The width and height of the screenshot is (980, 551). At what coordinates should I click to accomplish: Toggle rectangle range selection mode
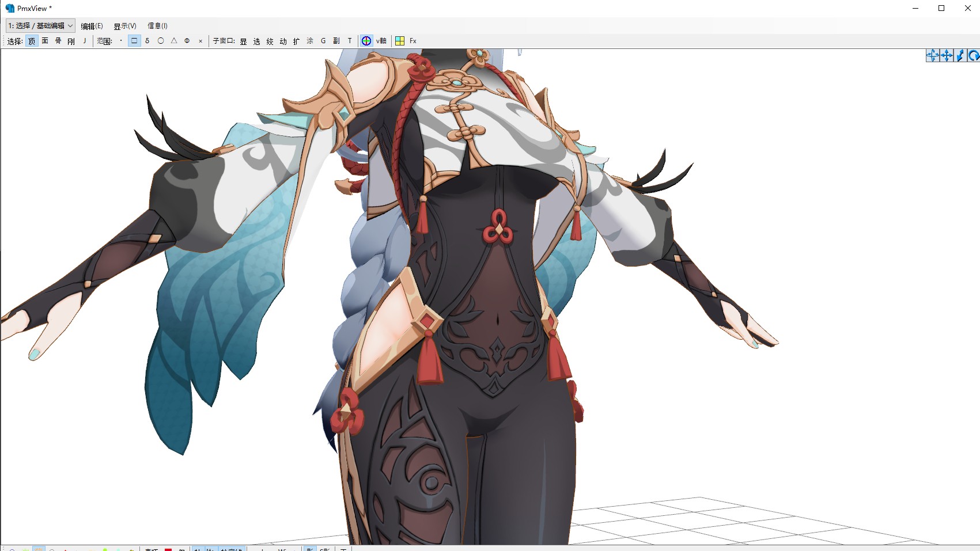click(134, 41)
